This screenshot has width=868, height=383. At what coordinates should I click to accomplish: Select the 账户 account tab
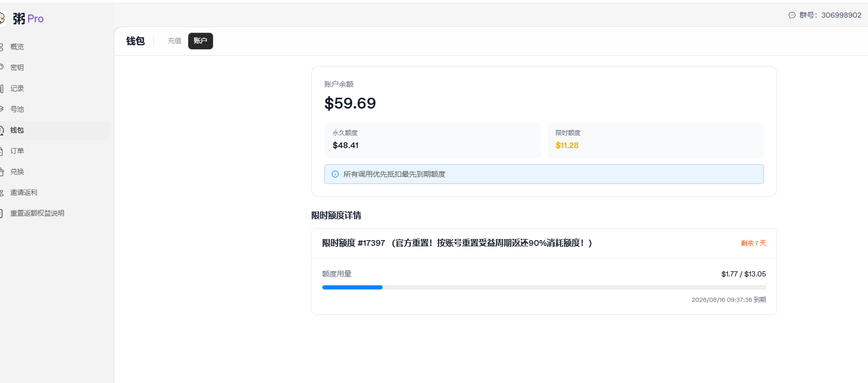pos(201,41)
